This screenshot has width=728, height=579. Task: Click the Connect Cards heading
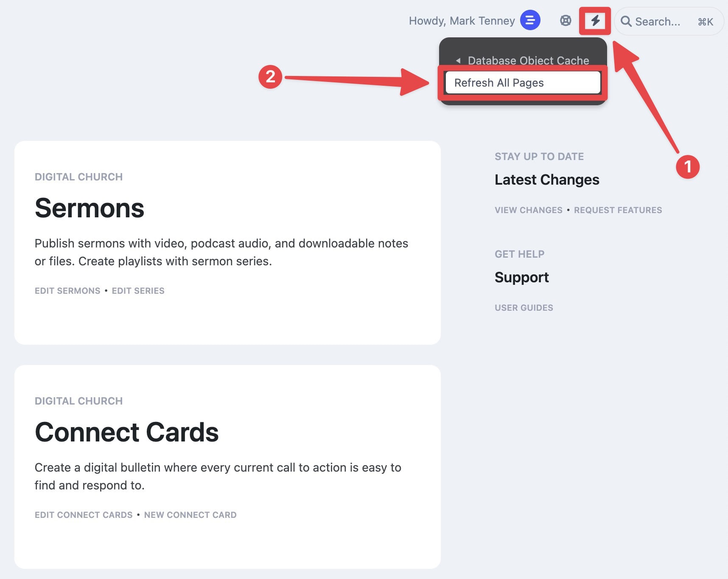pos(126,432)
